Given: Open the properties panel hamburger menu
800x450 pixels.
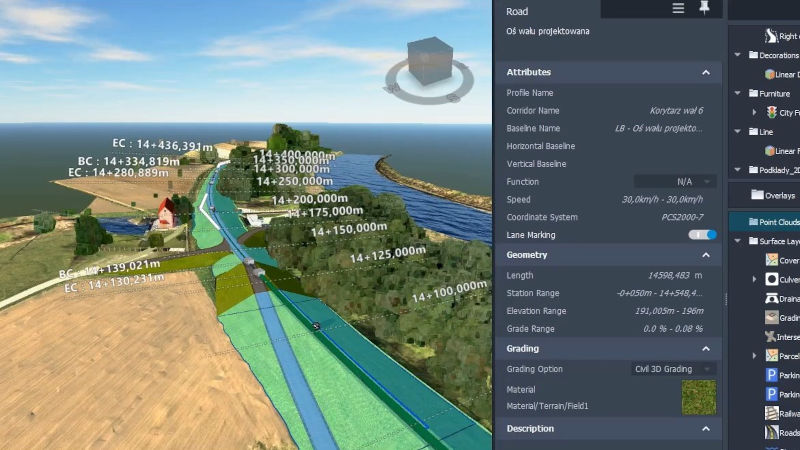Looking at the screenshot, I should pos(679,9).
